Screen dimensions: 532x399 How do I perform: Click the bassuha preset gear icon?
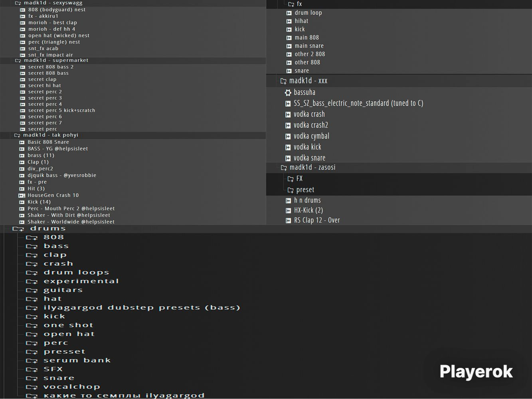pyautogui.click(x=288, y=93)
